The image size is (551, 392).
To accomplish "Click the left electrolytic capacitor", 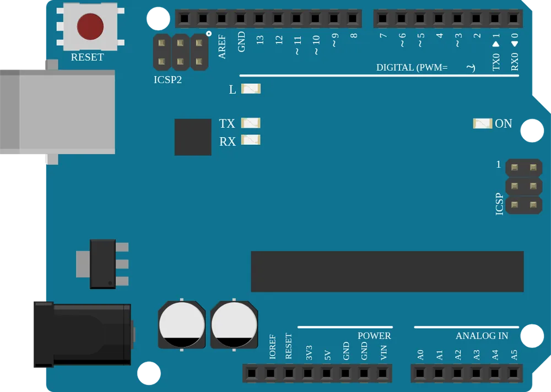I will [182, 325].
